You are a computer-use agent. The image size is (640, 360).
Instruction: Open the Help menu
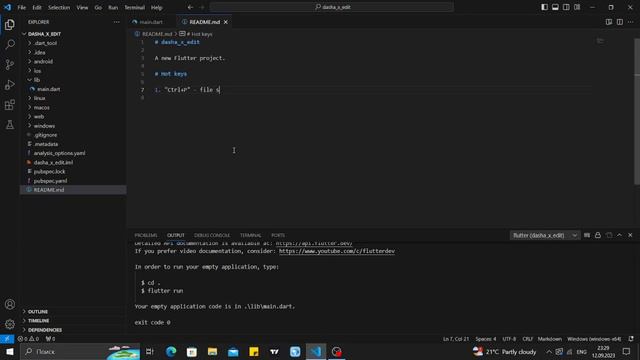pyautogui.click(x=157, y=7)
